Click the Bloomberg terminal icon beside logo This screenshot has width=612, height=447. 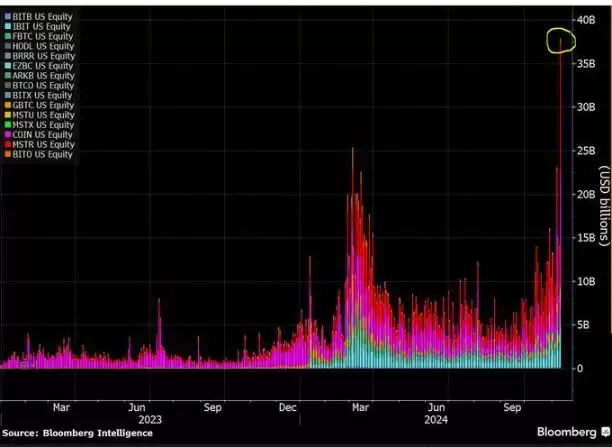pyautogui.click(x=599, y=433)
